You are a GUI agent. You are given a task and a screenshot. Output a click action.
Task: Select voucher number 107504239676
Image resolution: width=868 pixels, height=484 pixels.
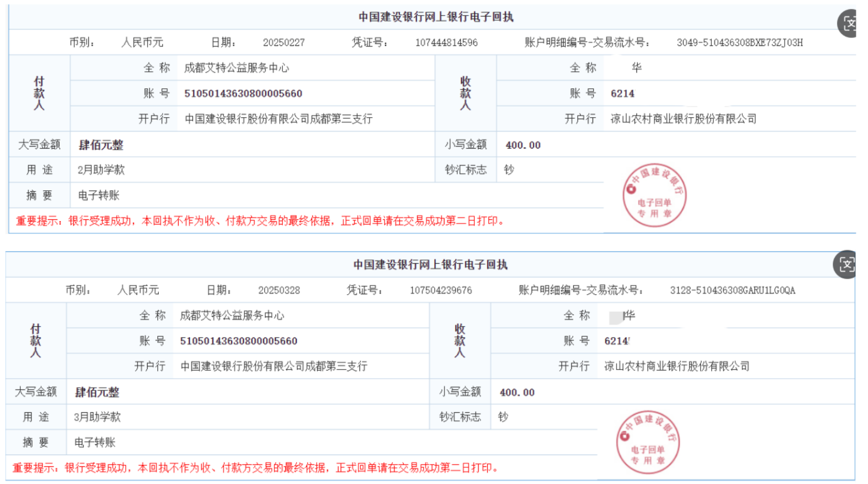click(x=441, y=290)
